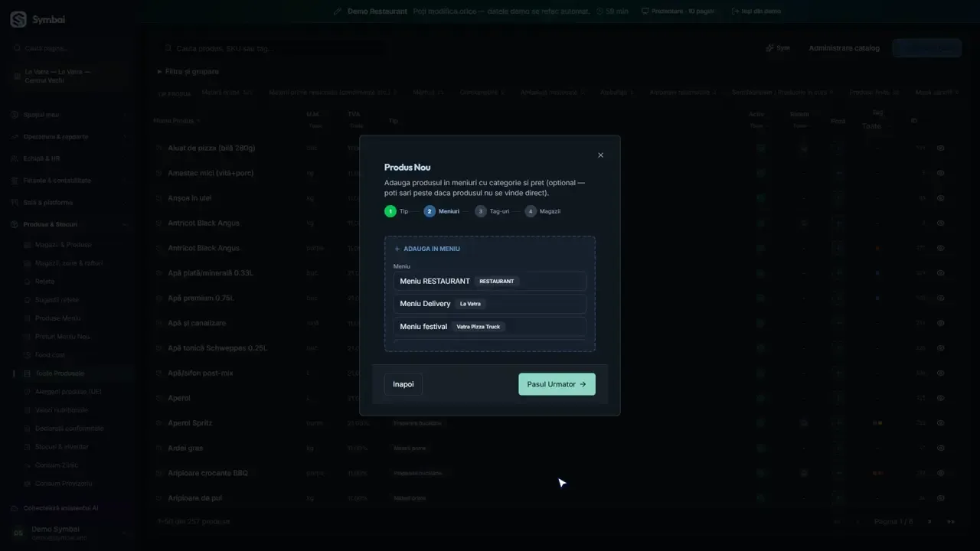This screenshot has height=551, width=980.
Task: Open Administrare catalog
Action: click(844, 48)
